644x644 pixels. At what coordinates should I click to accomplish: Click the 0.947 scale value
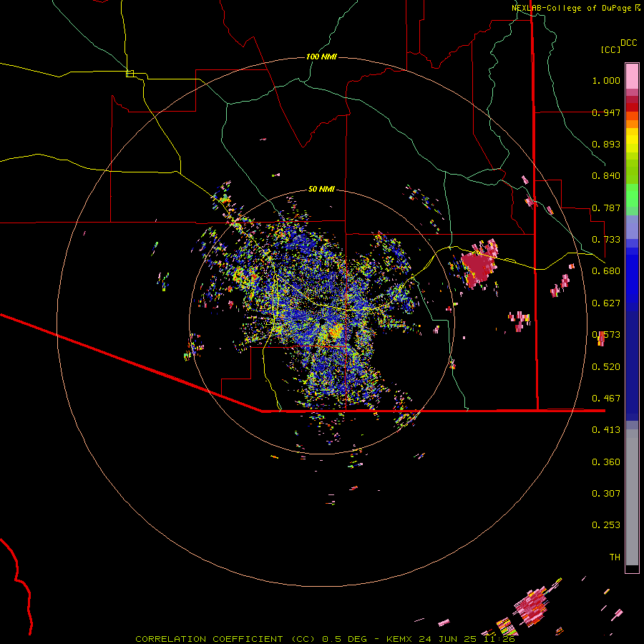pyautogui.click(x=606, y=112)
